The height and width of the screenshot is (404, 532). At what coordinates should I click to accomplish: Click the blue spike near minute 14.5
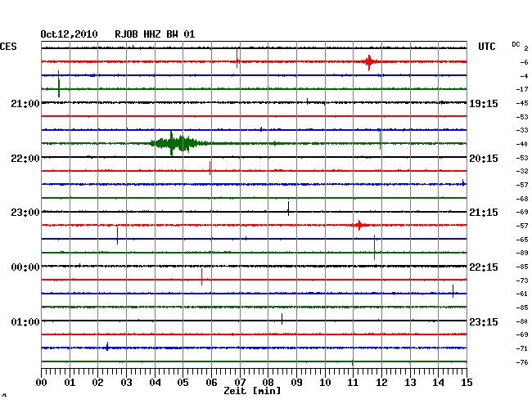tap(453, 291)
